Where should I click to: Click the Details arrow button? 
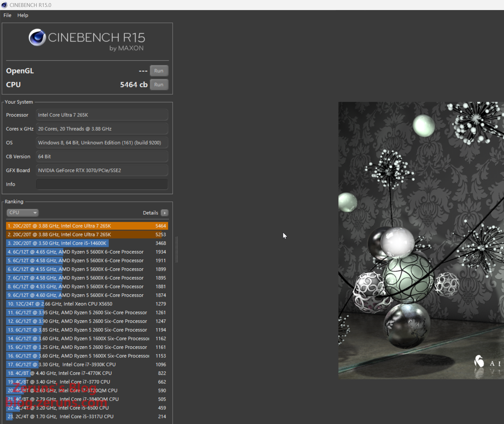click(165, 213)
